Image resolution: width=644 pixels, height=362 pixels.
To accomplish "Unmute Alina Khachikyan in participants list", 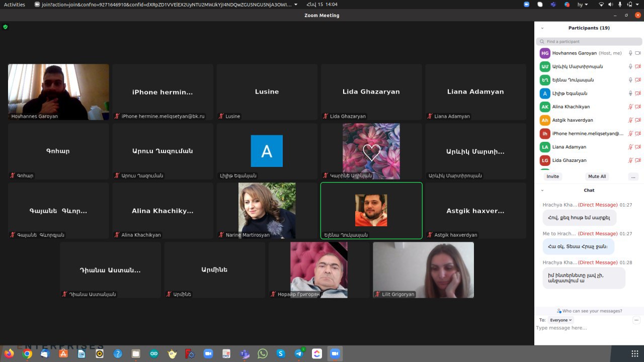I will pos(630,107).
